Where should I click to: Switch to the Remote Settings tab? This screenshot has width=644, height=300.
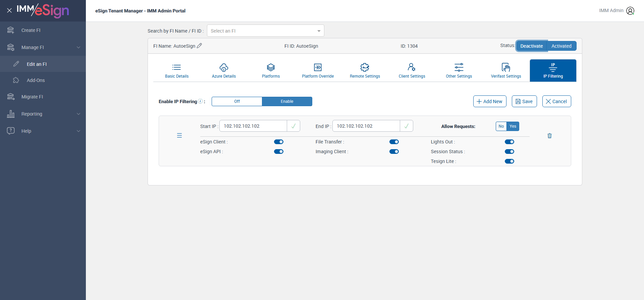365,71
